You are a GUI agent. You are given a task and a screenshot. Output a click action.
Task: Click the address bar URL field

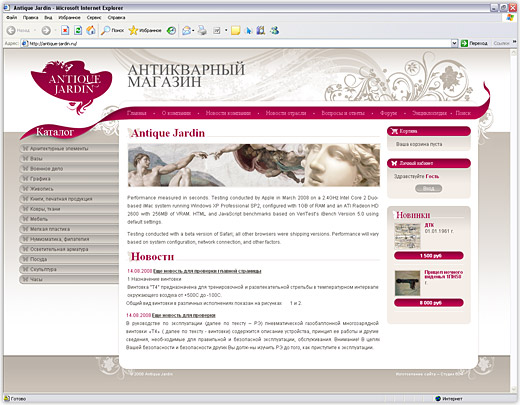tap(239, 43)
